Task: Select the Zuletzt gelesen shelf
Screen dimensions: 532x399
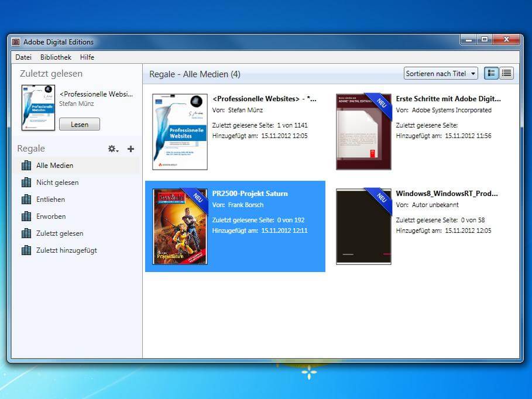Action: (x=60, y=233)
